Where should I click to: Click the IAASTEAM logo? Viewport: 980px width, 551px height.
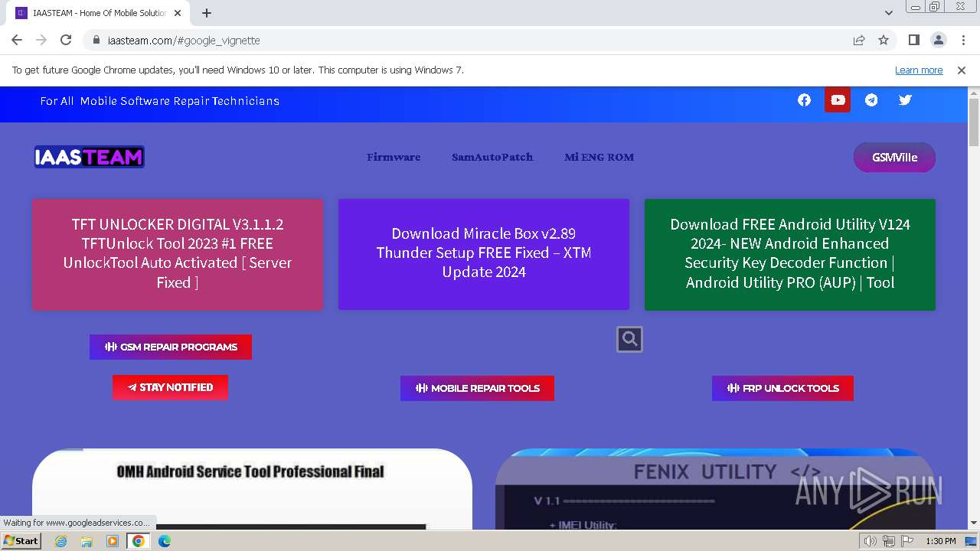coord(90,157)
